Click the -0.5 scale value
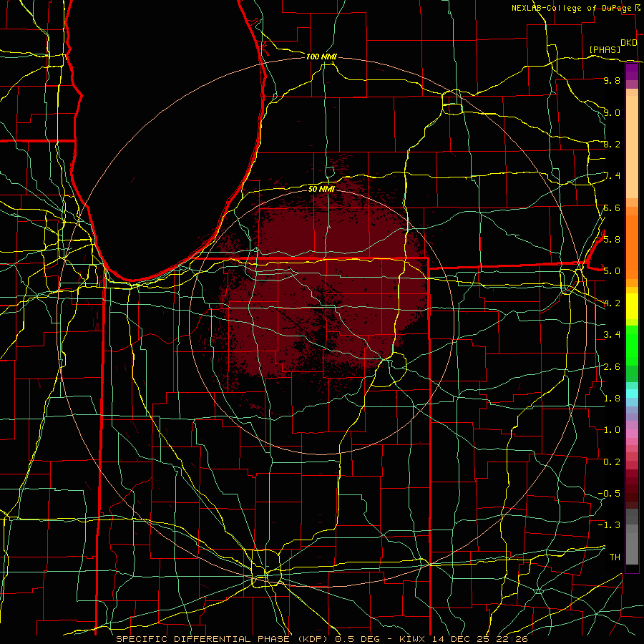 [x=609, y=493]
